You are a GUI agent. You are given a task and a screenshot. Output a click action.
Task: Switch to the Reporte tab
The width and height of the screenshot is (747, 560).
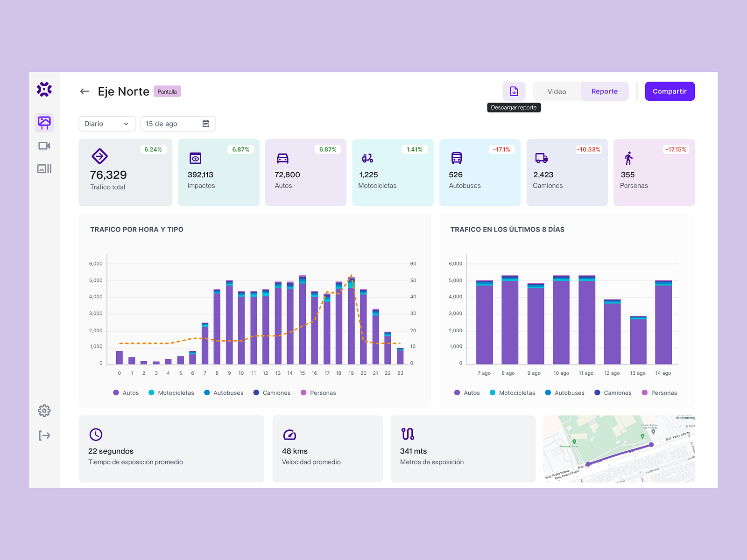tap(605, 91)
